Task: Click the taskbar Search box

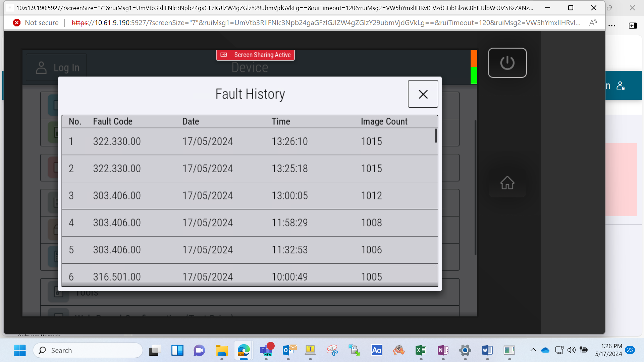Action: [88, 350]
